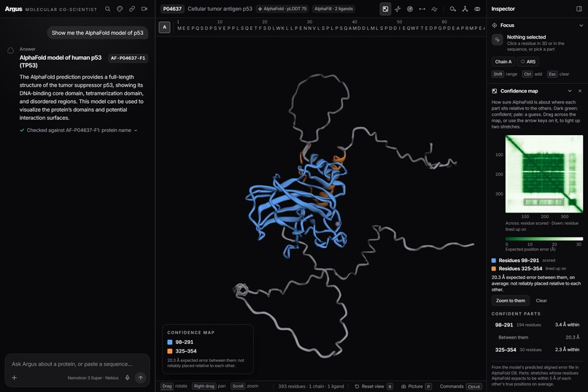Click the predicted aligned error heatmap
588x392 pixels.
click(x=544, y=174)
